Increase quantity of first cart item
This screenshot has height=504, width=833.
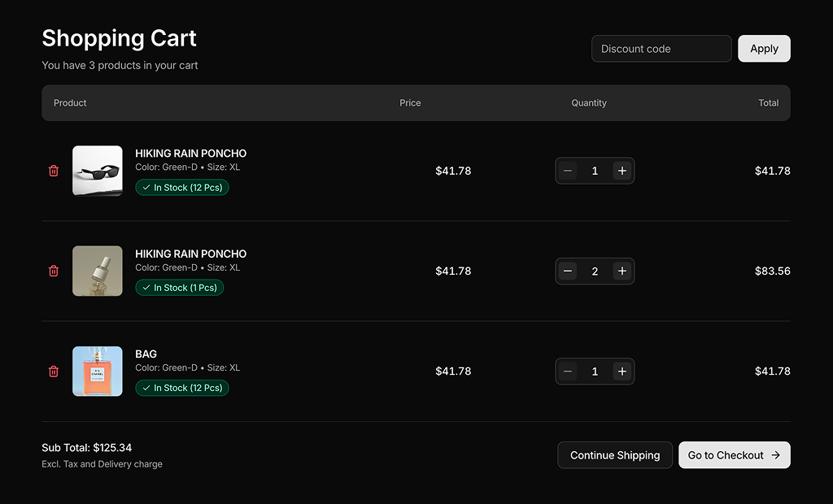tap(622, 171)
